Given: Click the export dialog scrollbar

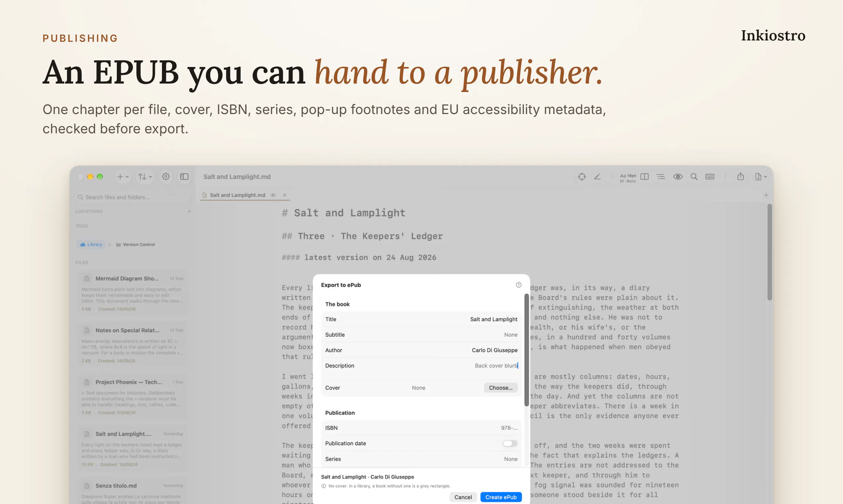Looking at the screenshot, I should 526,350.
